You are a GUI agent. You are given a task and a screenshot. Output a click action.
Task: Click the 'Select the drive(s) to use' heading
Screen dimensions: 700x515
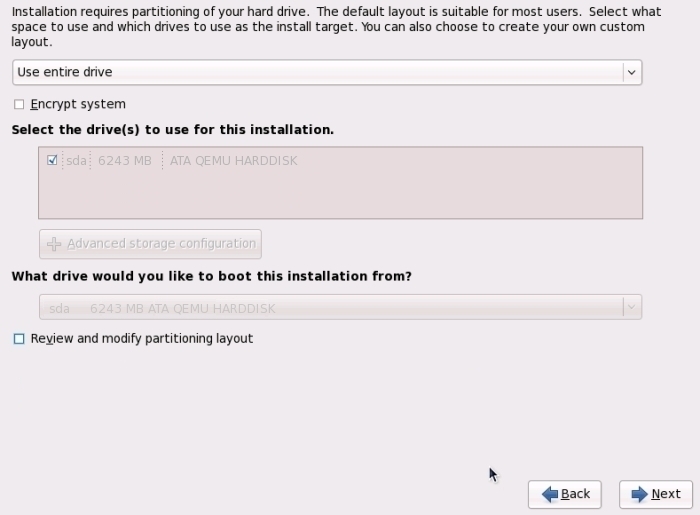[172, 130]
